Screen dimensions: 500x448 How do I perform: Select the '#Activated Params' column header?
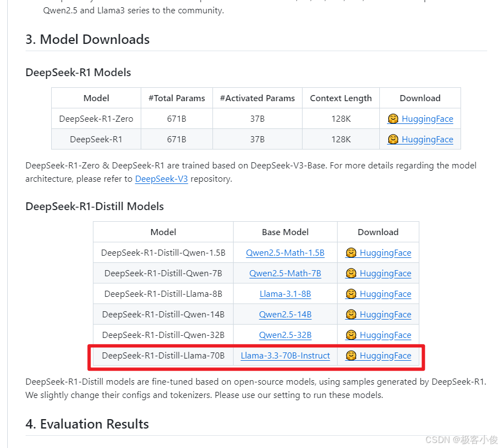(258, 98)
